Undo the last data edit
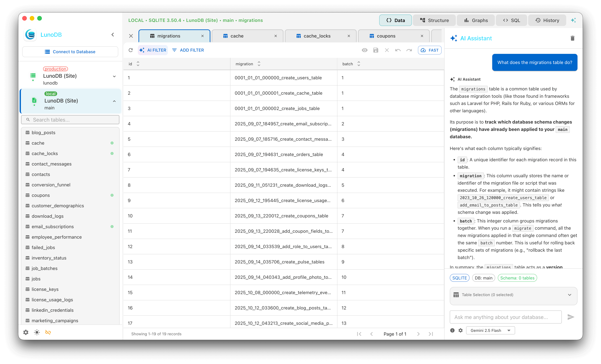601x364 pixels. click(398, 50)
